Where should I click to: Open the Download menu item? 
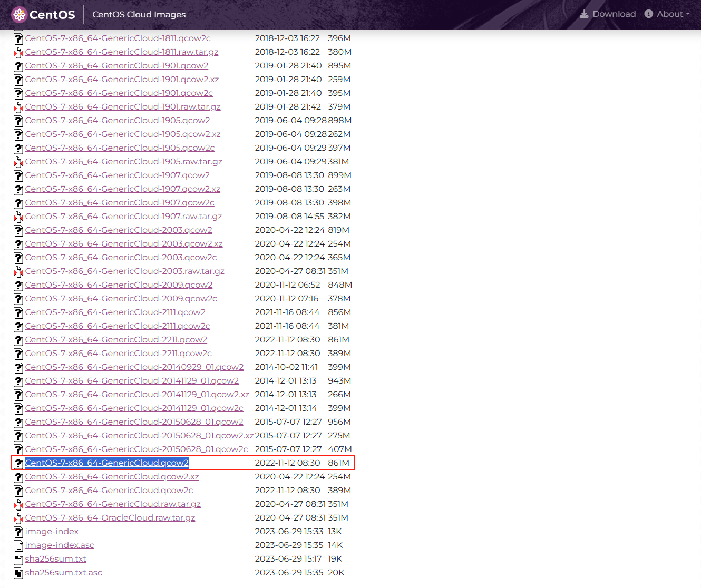click(614, 14)
